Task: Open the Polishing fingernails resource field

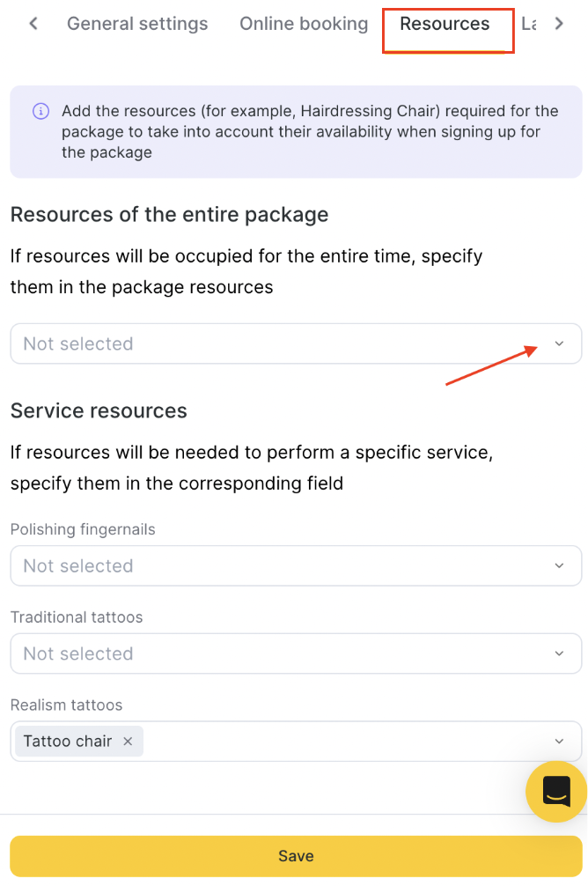Action: pos(296,565)
